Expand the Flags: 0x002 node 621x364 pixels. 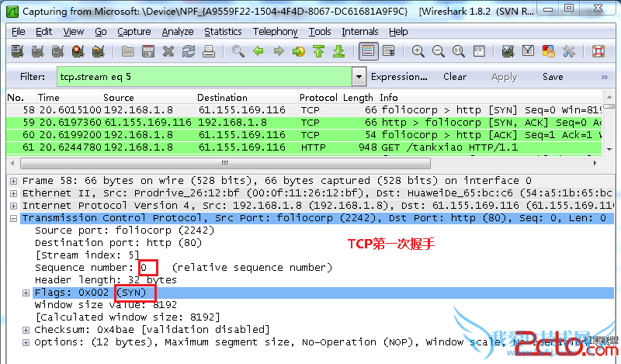[26, 293]
